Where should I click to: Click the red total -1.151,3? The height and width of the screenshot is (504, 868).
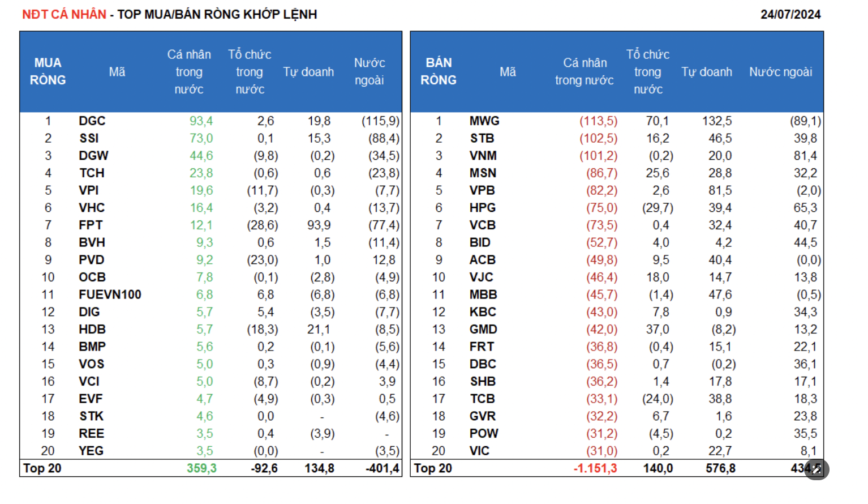pos(595,468)
